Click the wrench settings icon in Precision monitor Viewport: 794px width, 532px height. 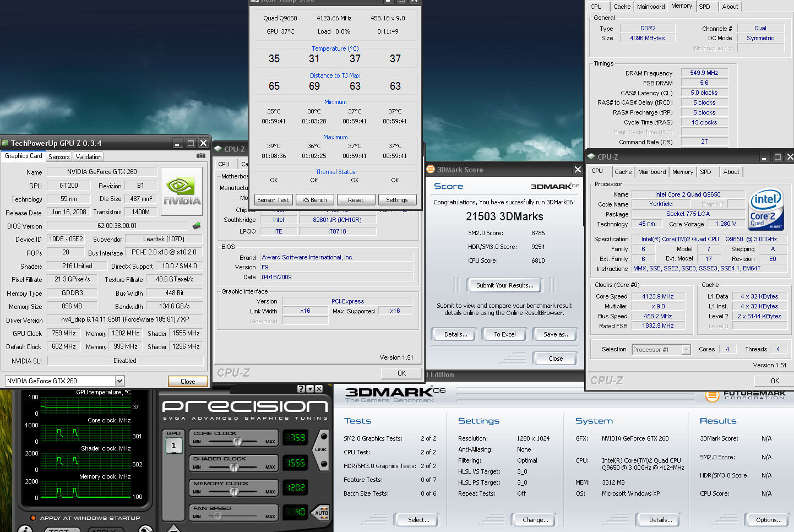pyautogui.click(x=145, y=529)
